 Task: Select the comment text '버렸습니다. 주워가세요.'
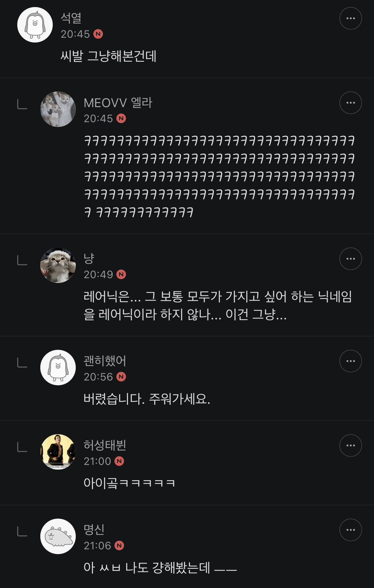[x=147, y=398]
